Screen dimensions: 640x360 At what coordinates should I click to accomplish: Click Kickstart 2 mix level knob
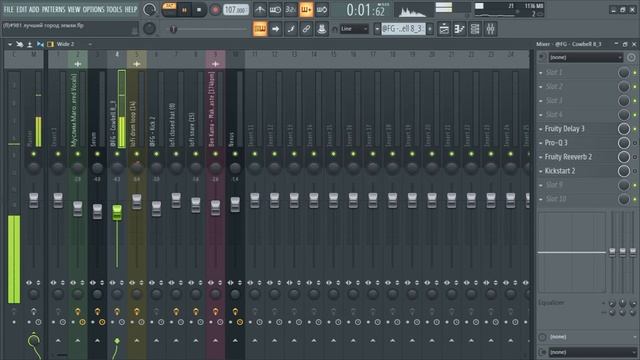pyautogui.click(x=624, y=171)
